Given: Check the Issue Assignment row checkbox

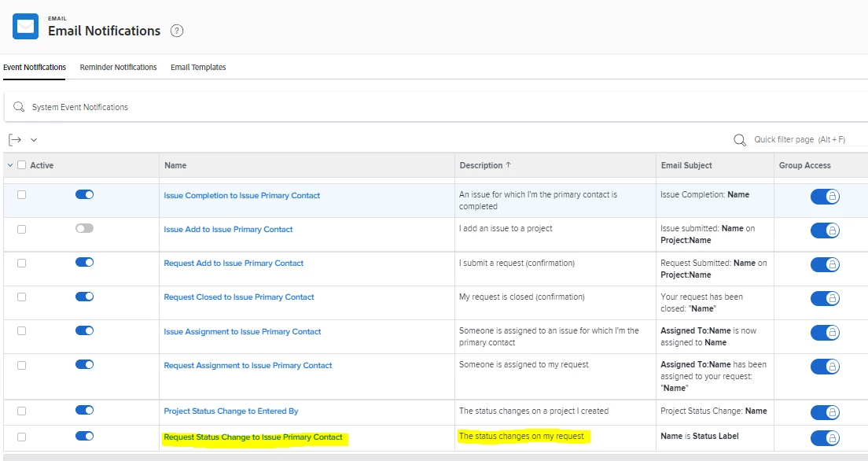Looking at the screenshot, I should [21, 330].
